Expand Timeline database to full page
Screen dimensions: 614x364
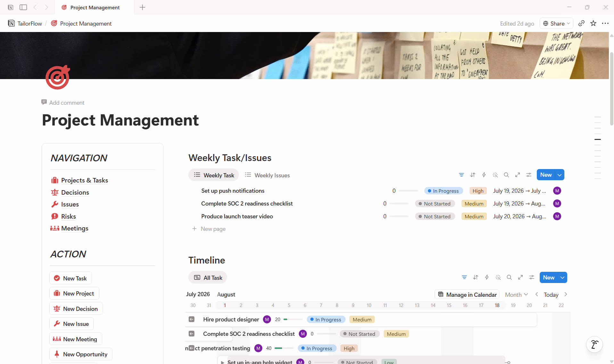[520, 277]
